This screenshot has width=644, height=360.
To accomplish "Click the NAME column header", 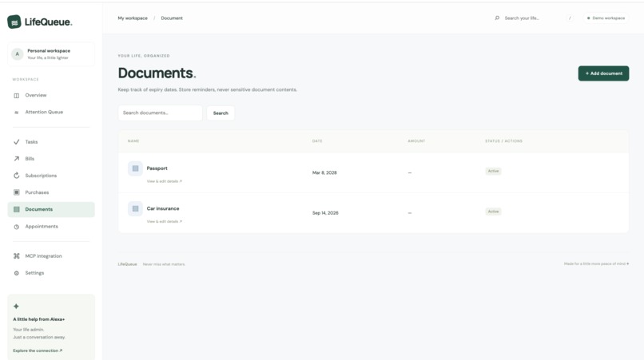I will tap(133, 141).
